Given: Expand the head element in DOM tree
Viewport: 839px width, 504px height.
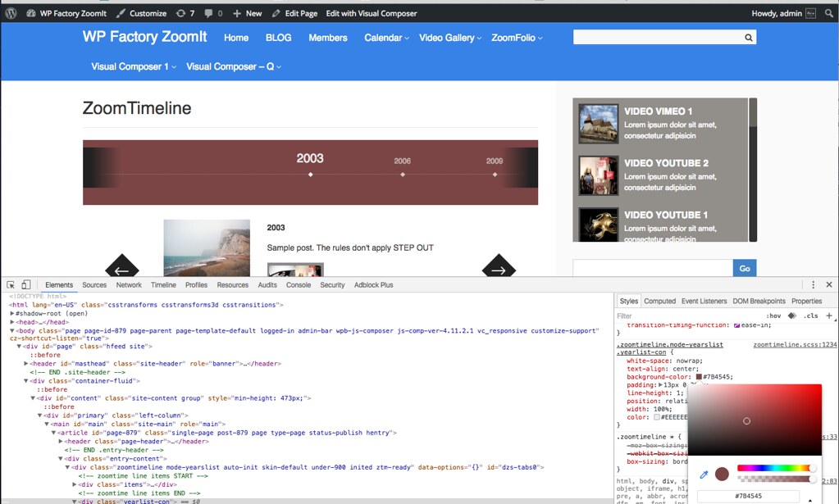Looking at the screenshot, I should tap(12, 322).
